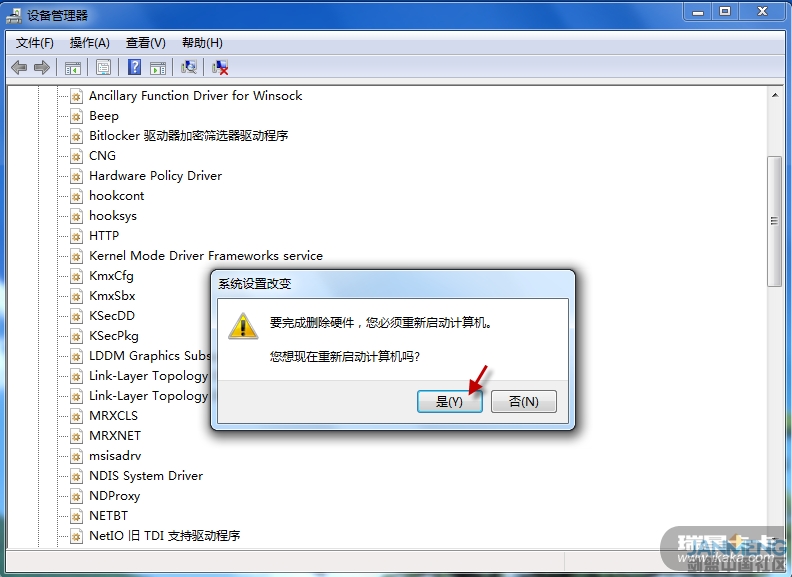The width and height of the screenshot is (792, 577).
Task: Click the Properties toolbar icon
Action: pos(103,67)
